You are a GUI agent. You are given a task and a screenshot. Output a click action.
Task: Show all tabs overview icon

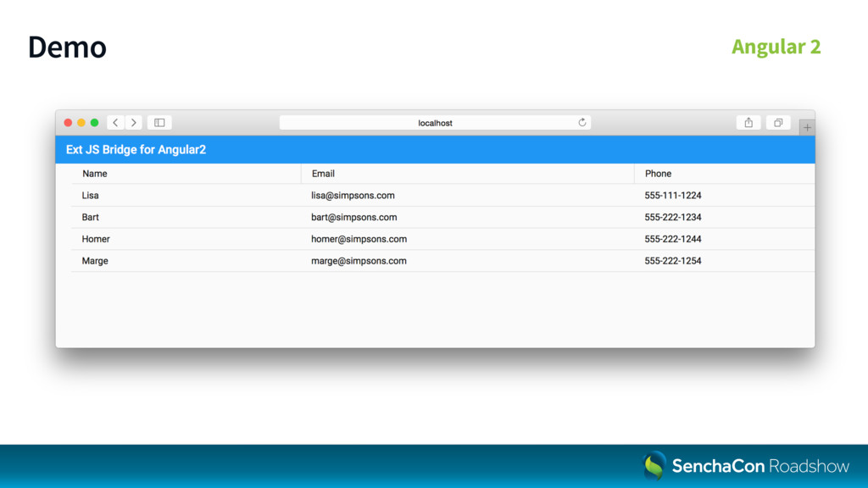778,122
